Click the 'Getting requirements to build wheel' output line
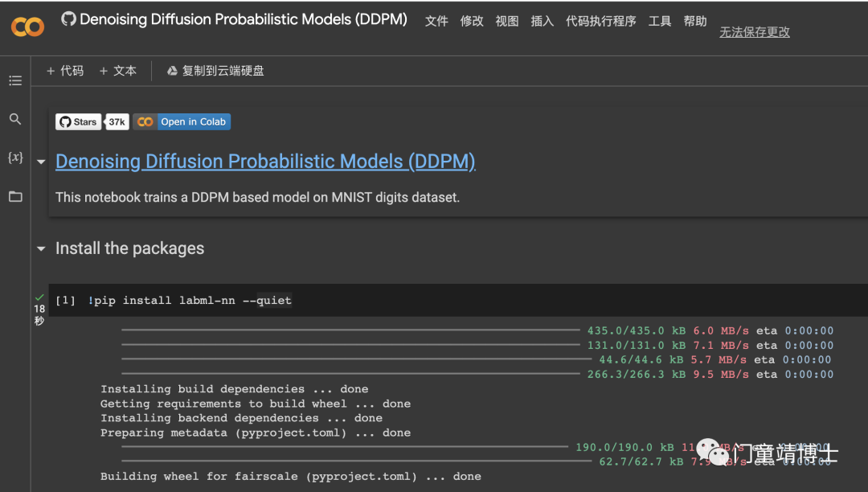 (x=256, y=404)
